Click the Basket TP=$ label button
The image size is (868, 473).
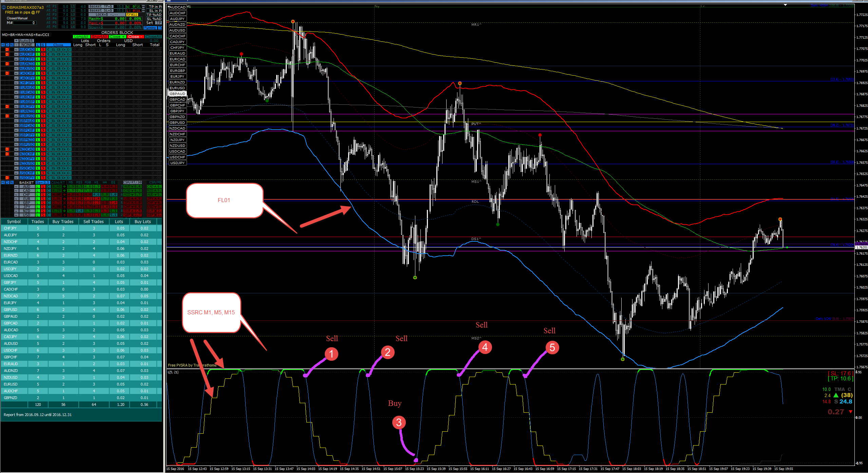pos(101,6)
